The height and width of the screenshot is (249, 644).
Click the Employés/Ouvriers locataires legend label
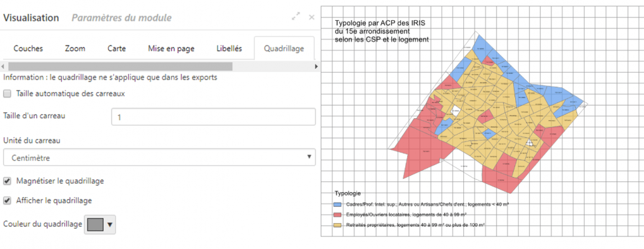pos(406,215)
